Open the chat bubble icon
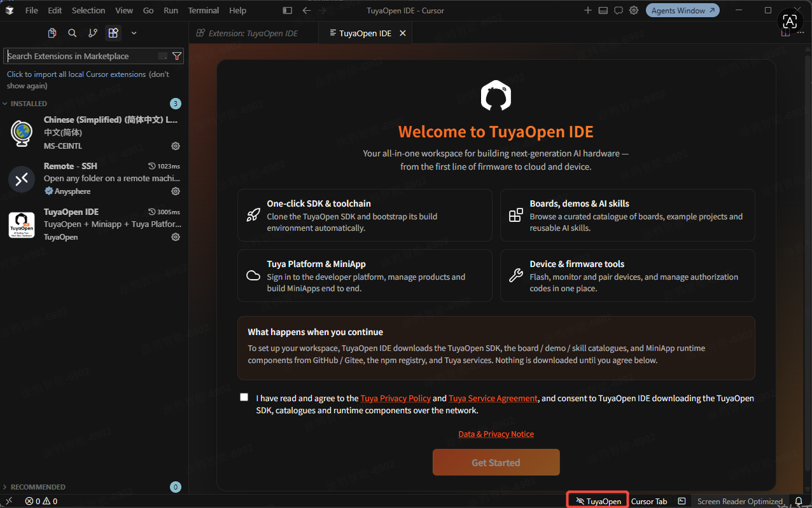Screen dimensions: 812x508 click(x=618, y=10)
